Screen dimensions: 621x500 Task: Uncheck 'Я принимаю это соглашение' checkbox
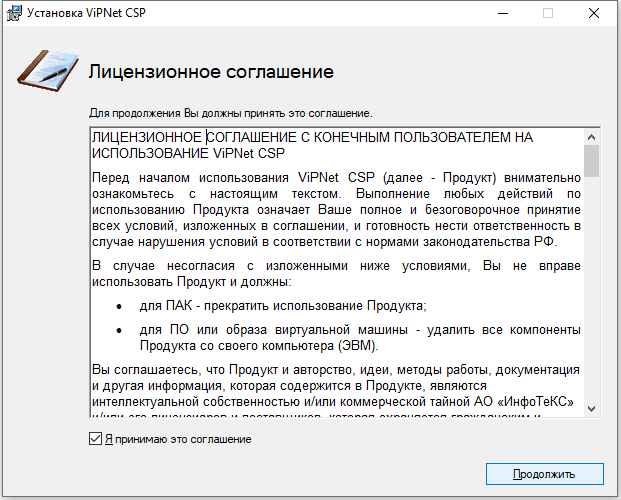pyautogui.click(x=95, y=439)
